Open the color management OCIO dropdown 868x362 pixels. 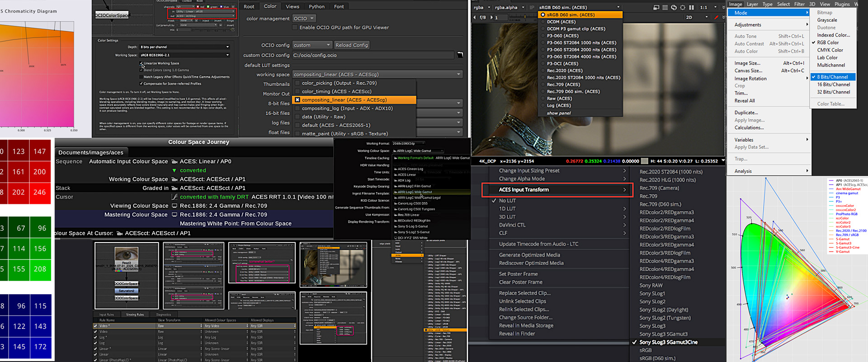[x=304, y=19]
